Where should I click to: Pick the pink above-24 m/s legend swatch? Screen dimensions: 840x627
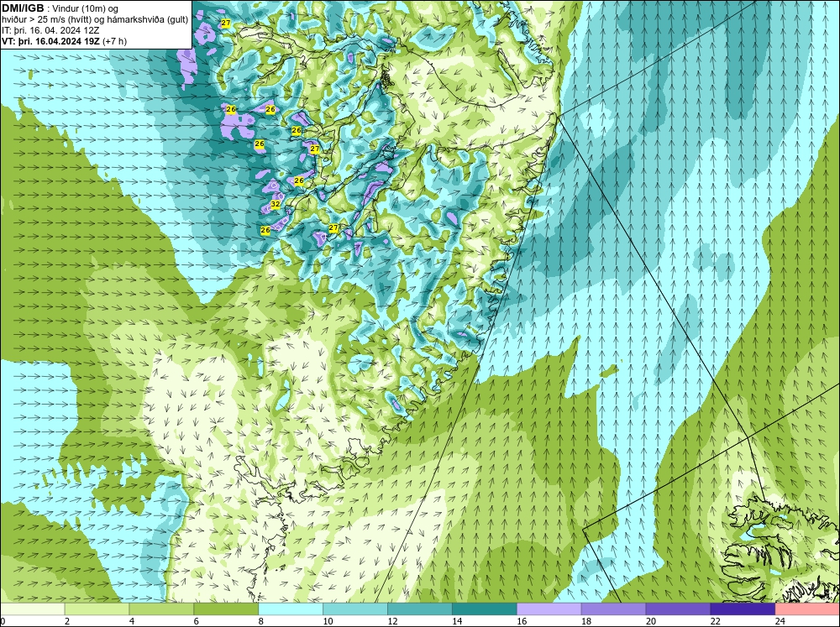tap(808, 609)
